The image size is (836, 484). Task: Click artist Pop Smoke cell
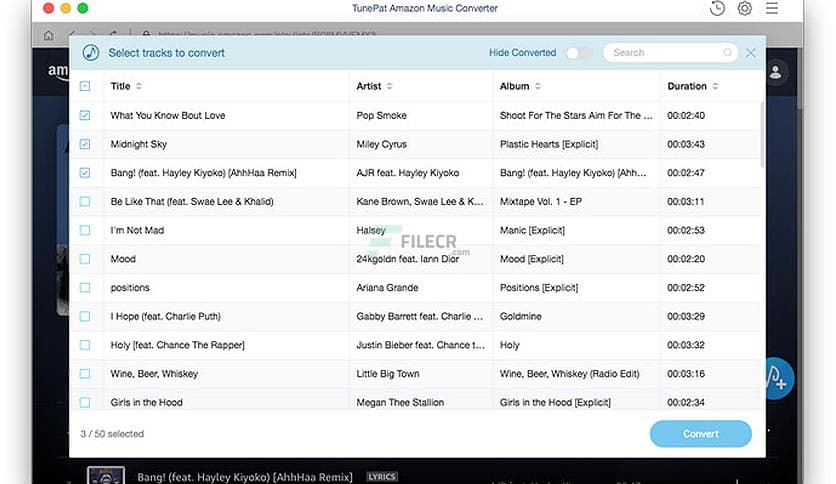382,115
